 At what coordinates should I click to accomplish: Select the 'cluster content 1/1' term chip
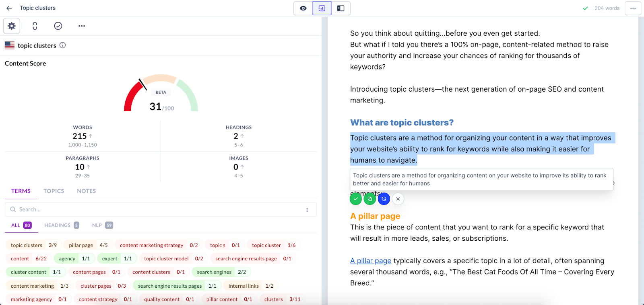click(x=36, y=272)
